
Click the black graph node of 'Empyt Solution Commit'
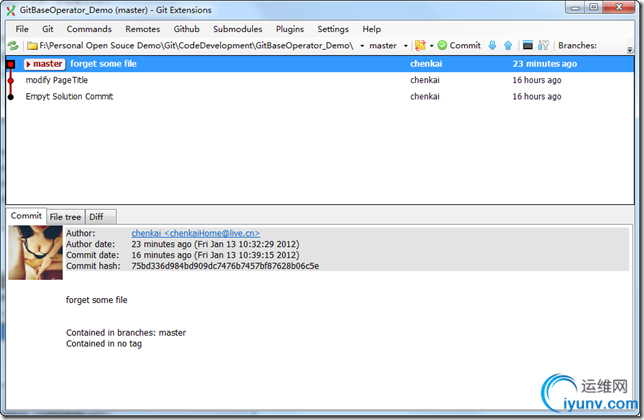[11, 97]
